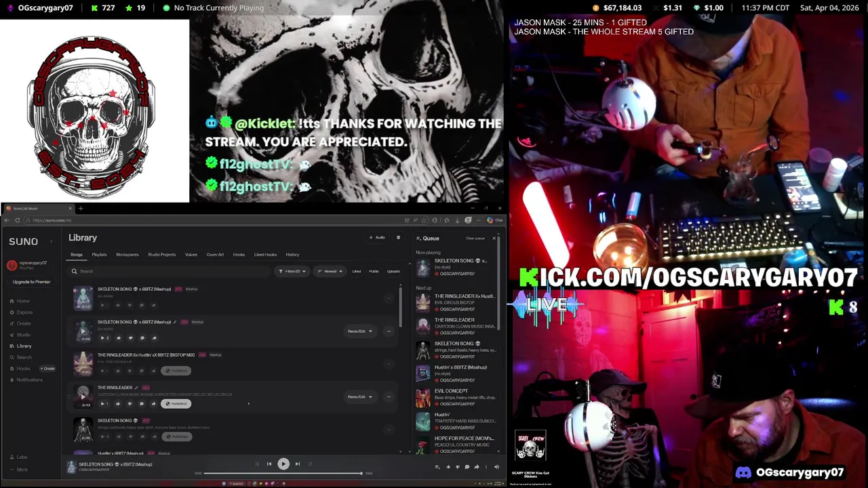This screenshot has width=868, height=488.
Task: Switch to the Liked Hooks tab
Action: click(265, 255)
